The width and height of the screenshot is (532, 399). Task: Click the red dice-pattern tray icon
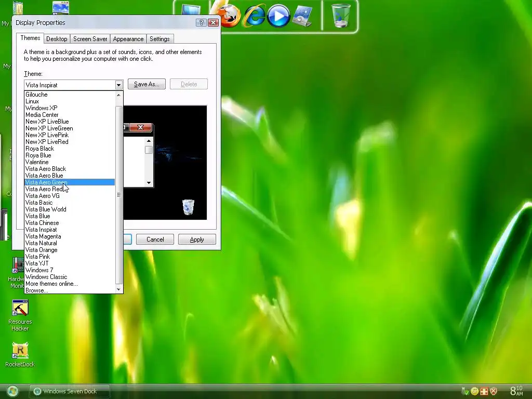pyautogui.click(x=484, y=391)
